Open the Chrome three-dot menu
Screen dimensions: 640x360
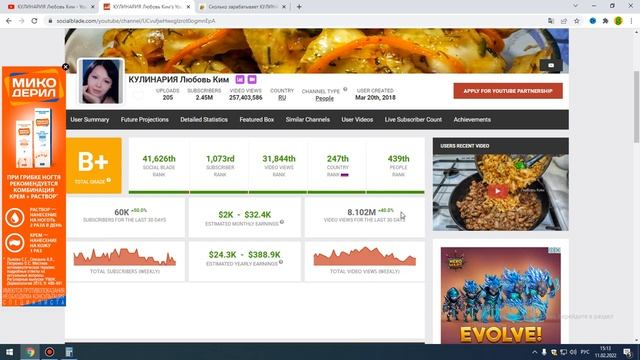631,21
